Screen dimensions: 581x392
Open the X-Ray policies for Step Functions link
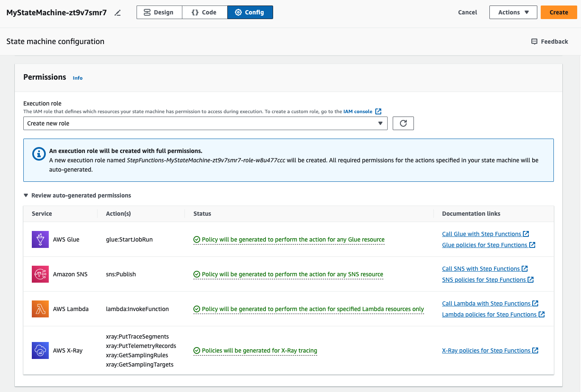pos(486,350)
